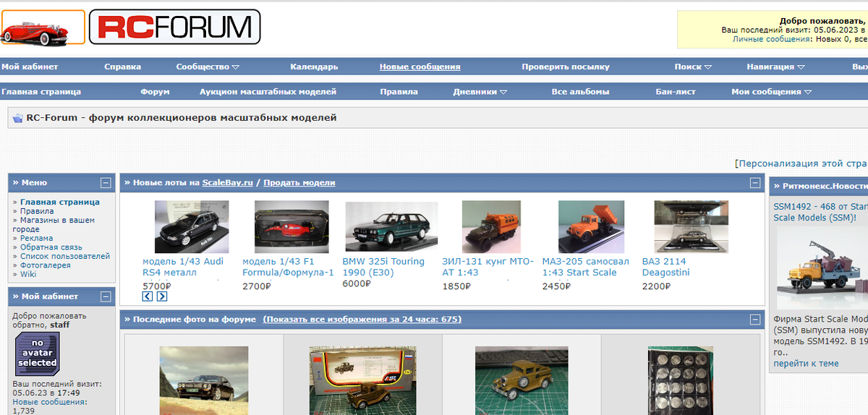The image size is (868, 415).
Task: Click the Продать модели link
Action: (299, 183)
